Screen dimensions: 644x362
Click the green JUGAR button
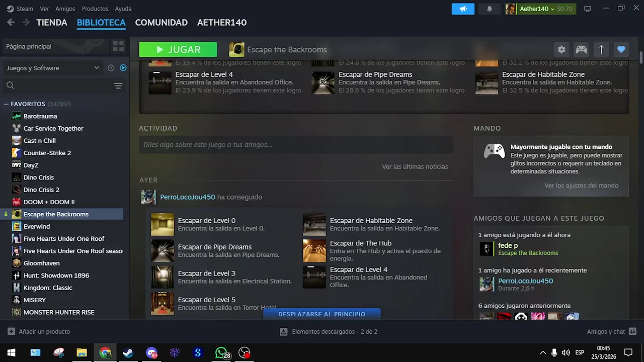pos(178,49)
